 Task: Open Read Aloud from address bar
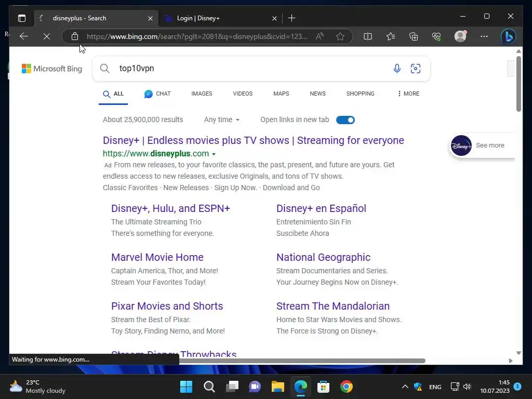coord(320,36)
